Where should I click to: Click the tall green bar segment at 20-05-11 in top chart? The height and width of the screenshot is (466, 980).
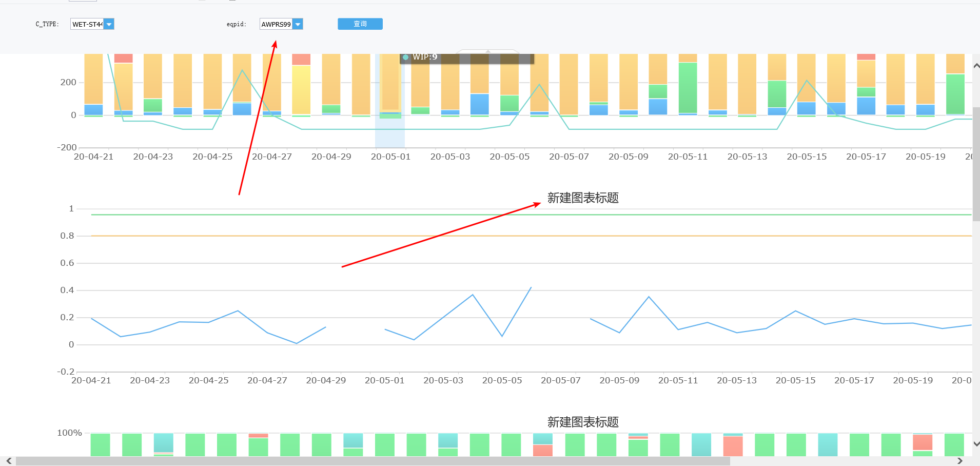click(688, 88)
